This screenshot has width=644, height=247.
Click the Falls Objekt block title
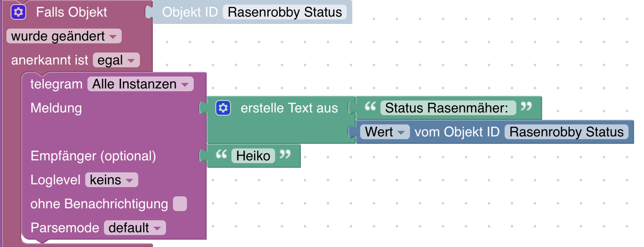pos(71,12)
